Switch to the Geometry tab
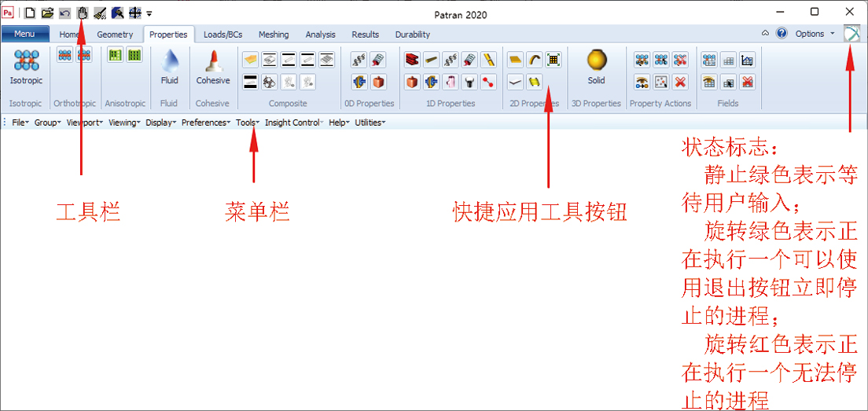The height and width of the screenshot is (411, 868). (x=116, y=35)
